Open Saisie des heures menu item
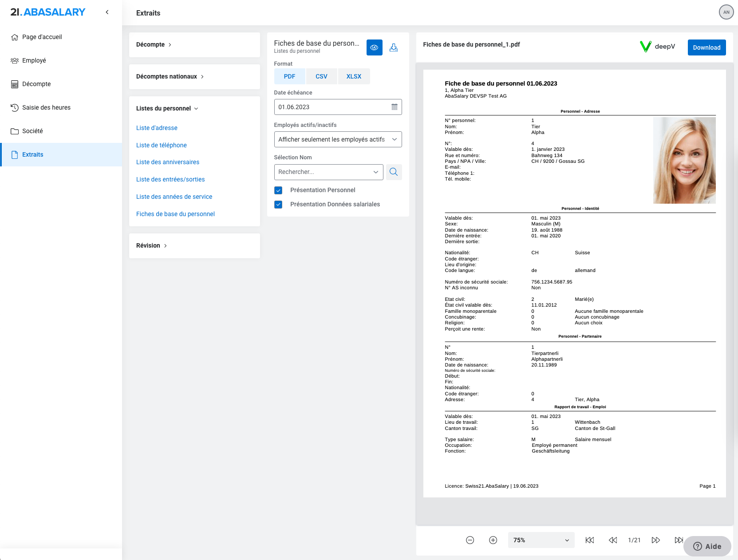This screenshot has width=738, height=560. (46, 107)
